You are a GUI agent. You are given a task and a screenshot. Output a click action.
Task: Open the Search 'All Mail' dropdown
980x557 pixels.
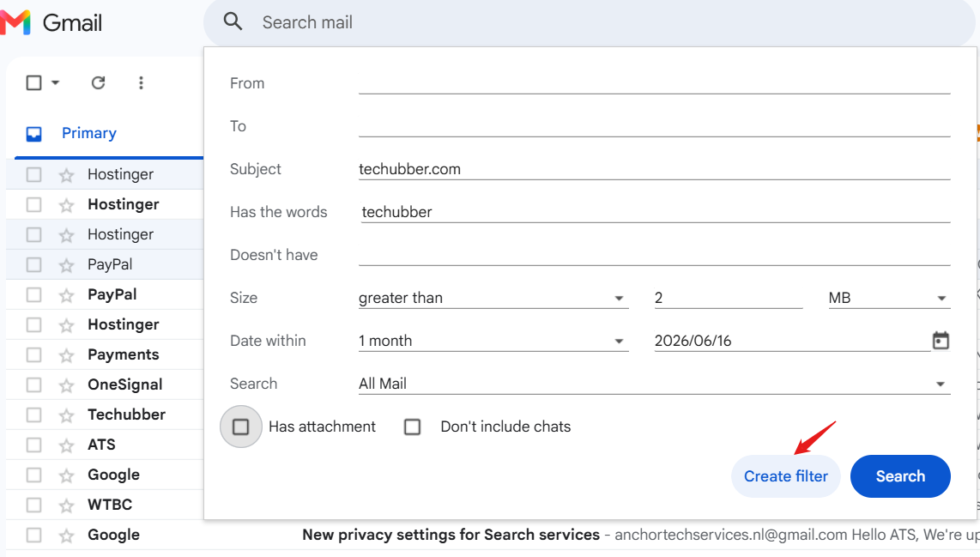655,384
